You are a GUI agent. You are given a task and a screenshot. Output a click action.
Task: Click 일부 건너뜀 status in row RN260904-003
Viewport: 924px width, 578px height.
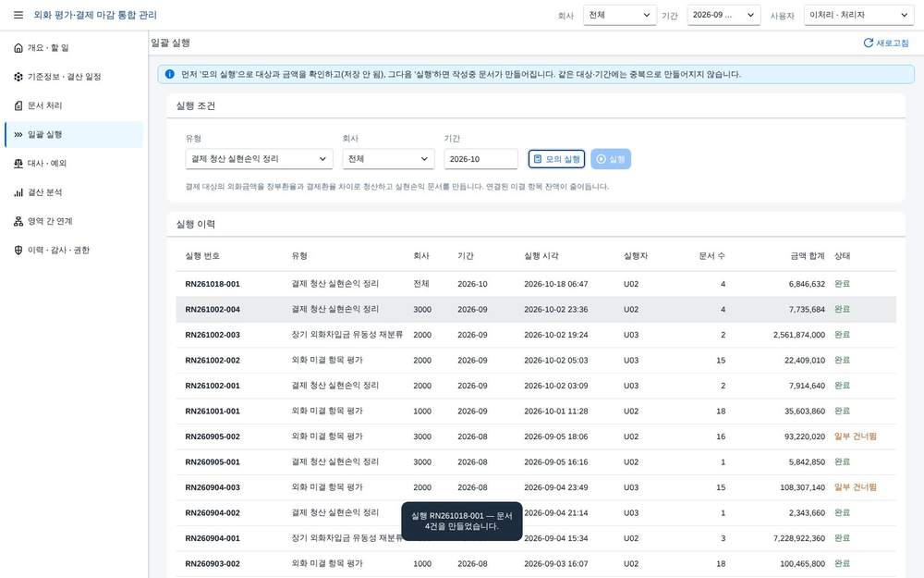tap(855, 487)
